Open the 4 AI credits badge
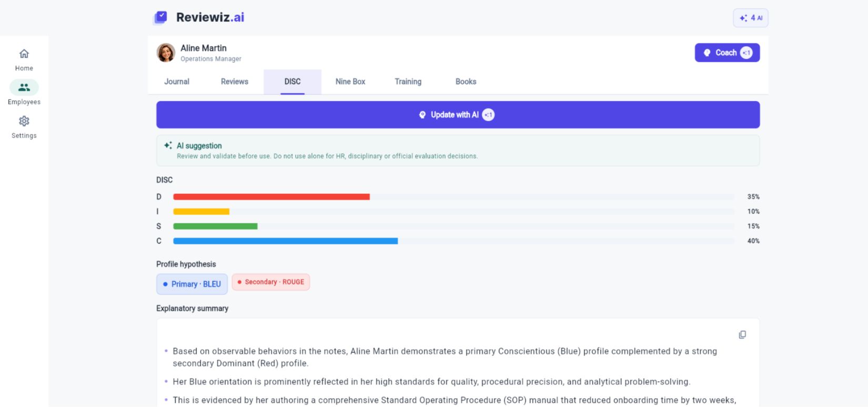Screen dimensions: 868x407 point(751,18)
